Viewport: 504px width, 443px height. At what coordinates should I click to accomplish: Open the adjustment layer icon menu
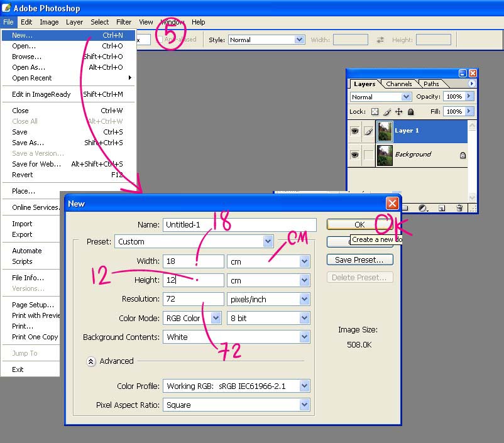pyautogui.click(x=423, y=207)
